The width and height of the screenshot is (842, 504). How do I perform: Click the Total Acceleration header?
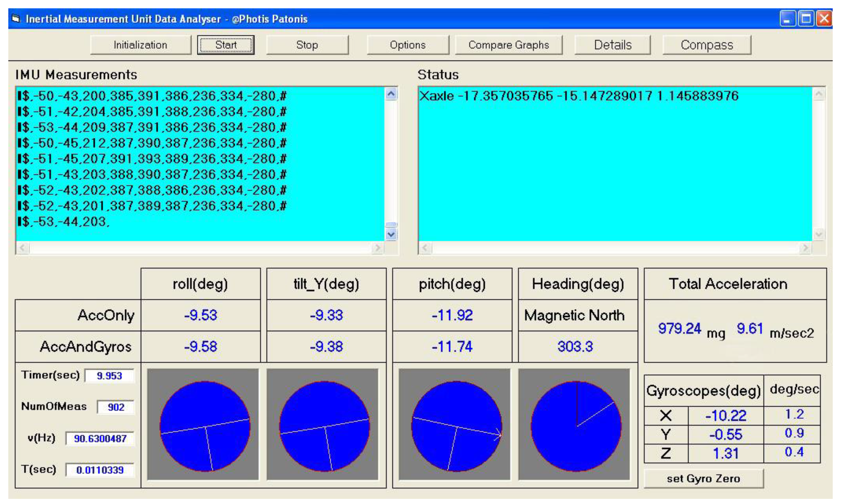pos(728,284)
